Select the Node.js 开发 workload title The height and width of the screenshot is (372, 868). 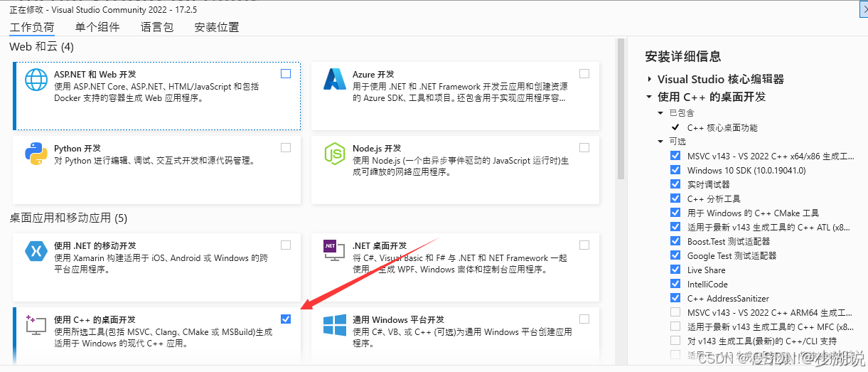[x=377, y=149]
